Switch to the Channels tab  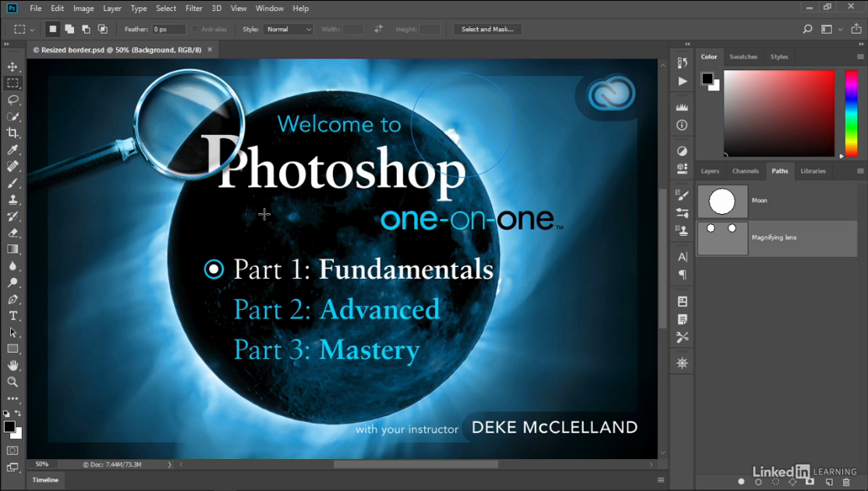(x=745, y=171)
